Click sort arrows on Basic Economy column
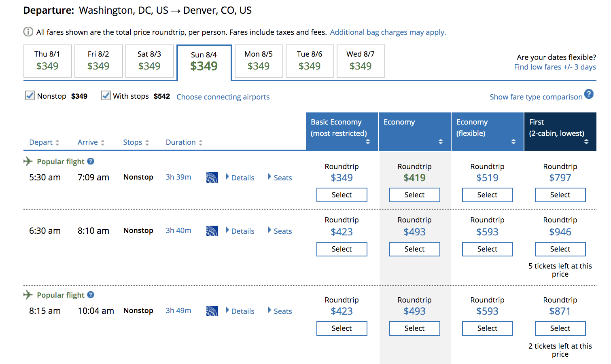611x364 pixels. [x=367, y=142]
